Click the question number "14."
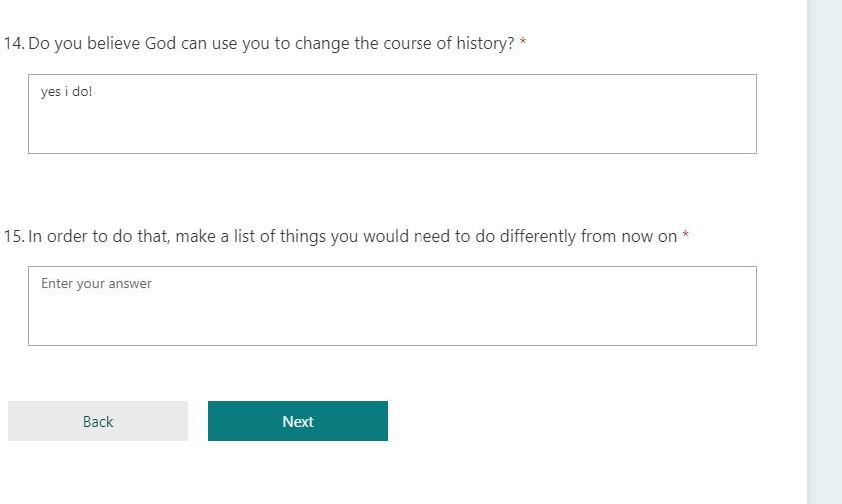 [x=14, y=44]
